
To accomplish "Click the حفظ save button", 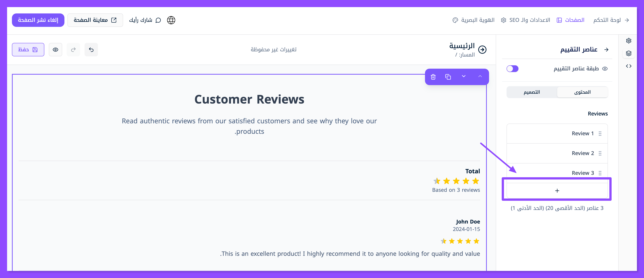I will tap(28, 50).
